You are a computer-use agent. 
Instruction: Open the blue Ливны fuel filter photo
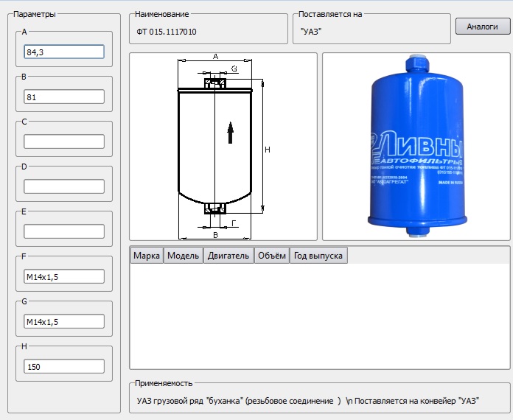416,146
